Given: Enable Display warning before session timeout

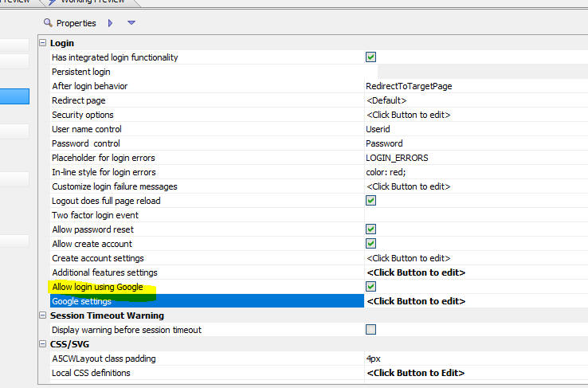Looking at the screenshot, I should [370, 330].
